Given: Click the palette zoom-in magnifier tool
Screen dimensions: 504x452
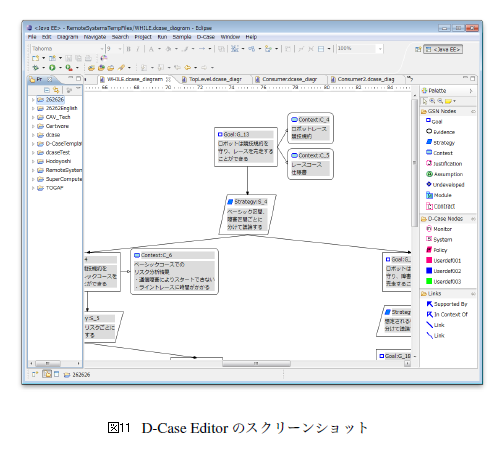Looking at the screenshot, I should pos(432,101).
